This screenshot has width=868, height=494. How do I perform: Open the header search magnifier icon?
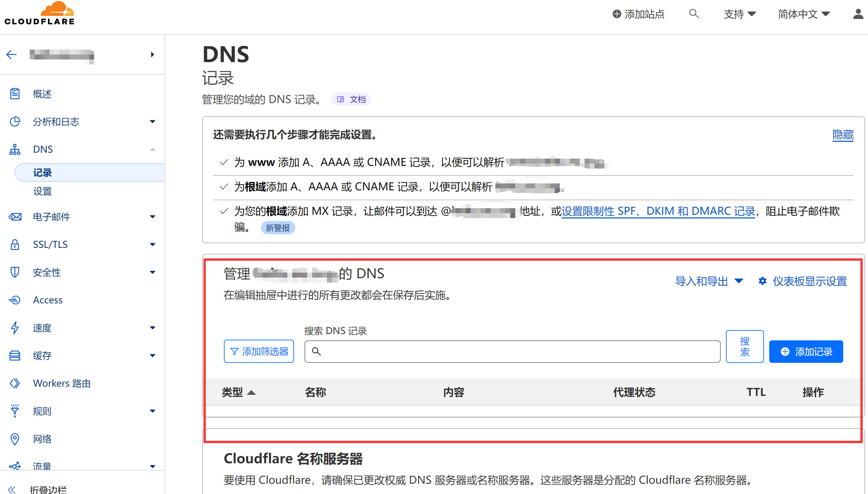pos(694,14)
